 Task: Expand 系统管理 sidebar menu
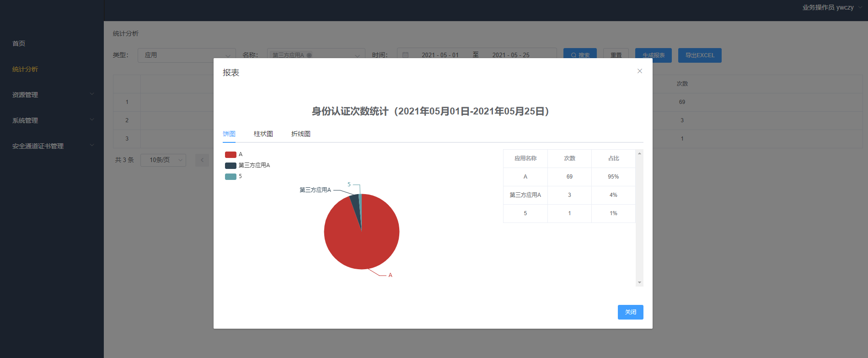point(52,120)
